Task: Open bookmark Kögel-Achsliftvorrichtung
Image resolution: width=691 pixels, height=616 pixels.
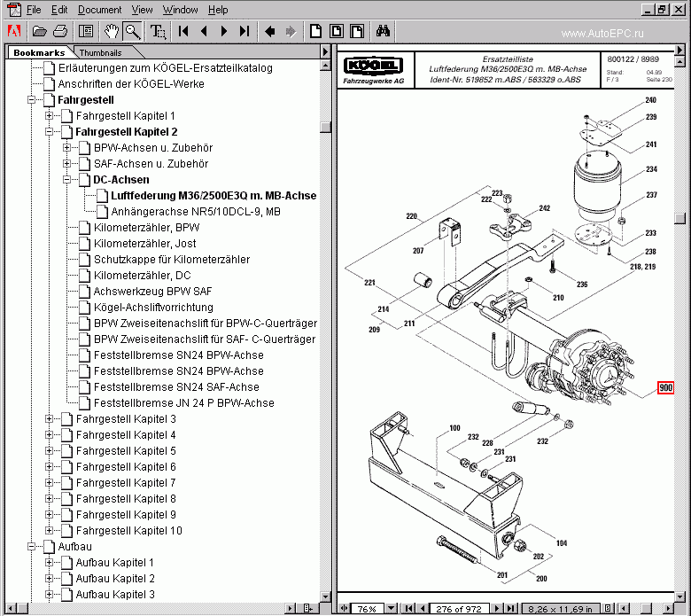Action: tap(153, 308)
